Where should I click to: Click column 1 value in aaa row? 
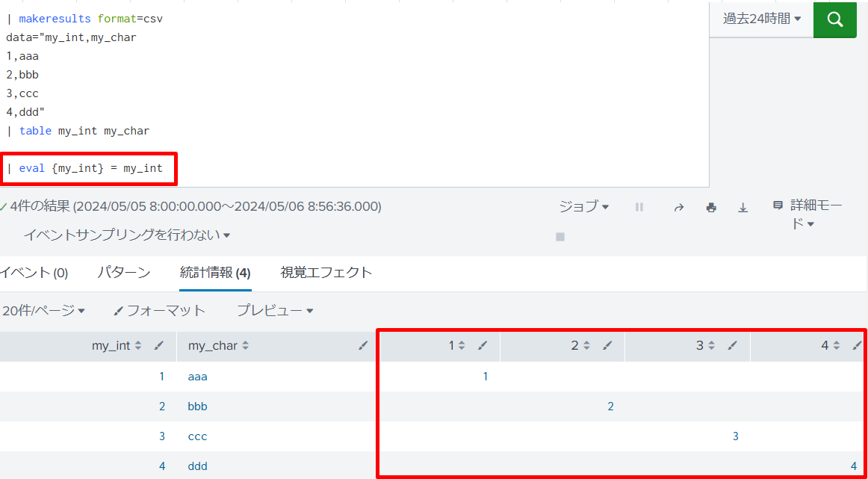[x=486, y=377]
